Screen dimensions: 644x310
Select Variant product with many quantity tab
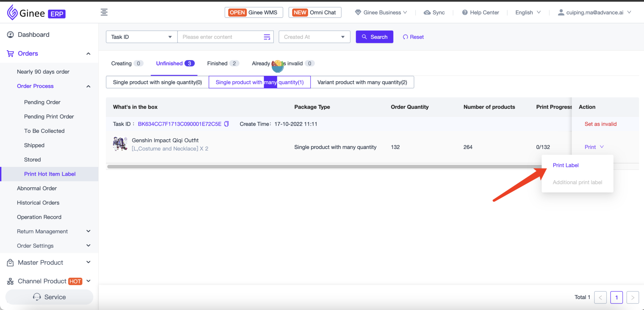(362, 82)
